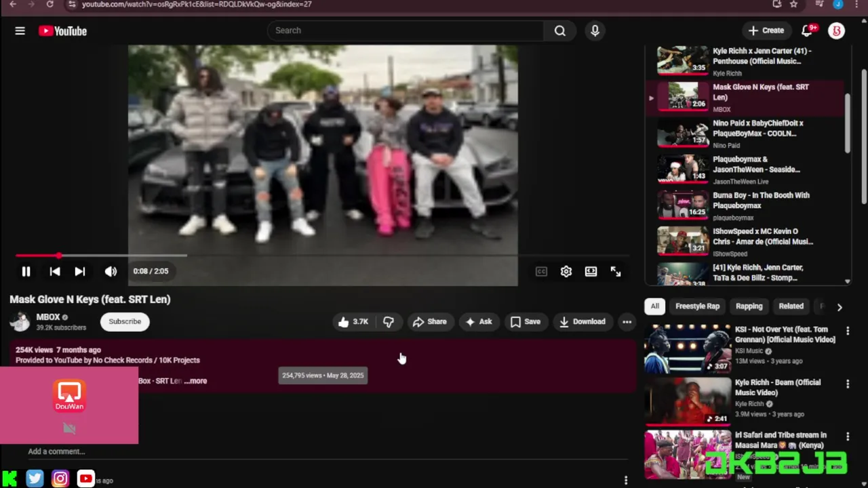Open the DouWan overlay app icon
This screenshot has height=488, width=868.
coord(69,396)
